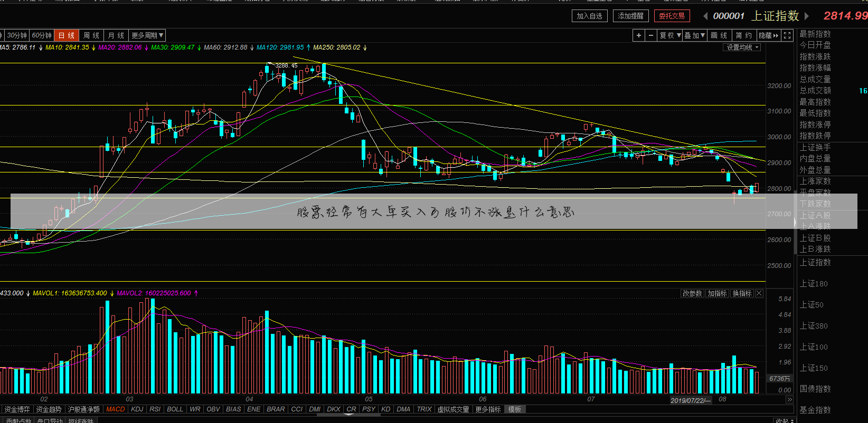The height and width of the screenshot is (423, 868).
Task: Click the horizontal scrollbar thumb below the indicator tabs
Action: point(348,415)
